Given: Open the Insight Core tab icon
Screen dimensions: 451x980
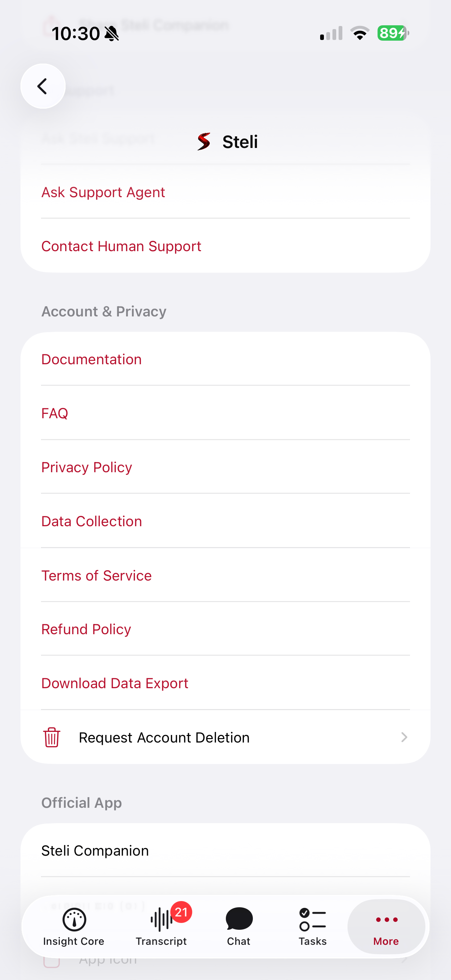Looking at the screenshot, I should point(74,920).
